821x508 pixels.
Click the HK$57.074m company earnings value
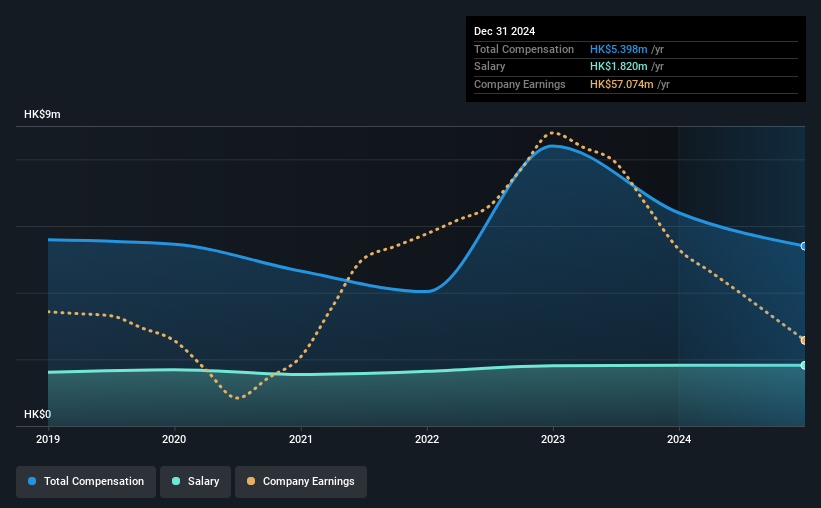(622, 84)
